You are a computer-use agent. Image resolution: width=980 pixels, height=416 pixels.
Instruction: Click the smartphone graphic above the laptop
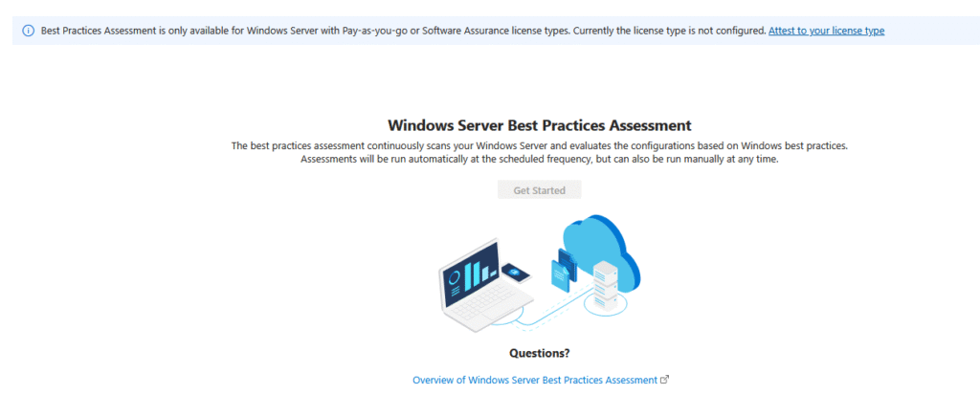click(516, 273)
